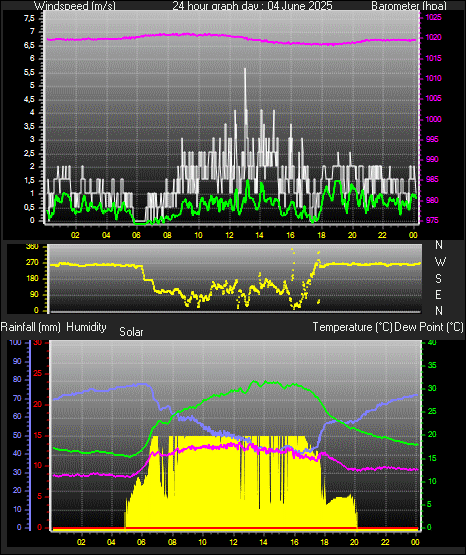
Task: Click the "24 hour graph day : 04 June 2025" heading
Action: coord(252,6)
